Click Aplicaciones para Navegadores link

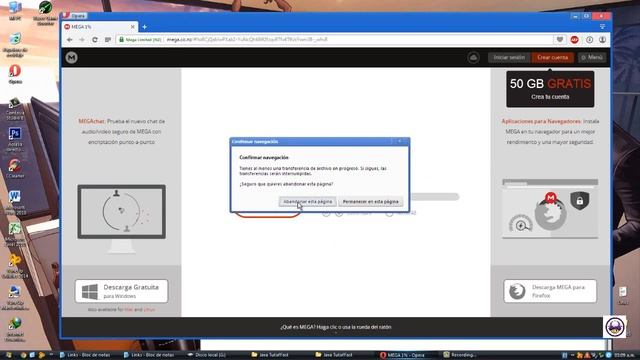click(541, 121)
